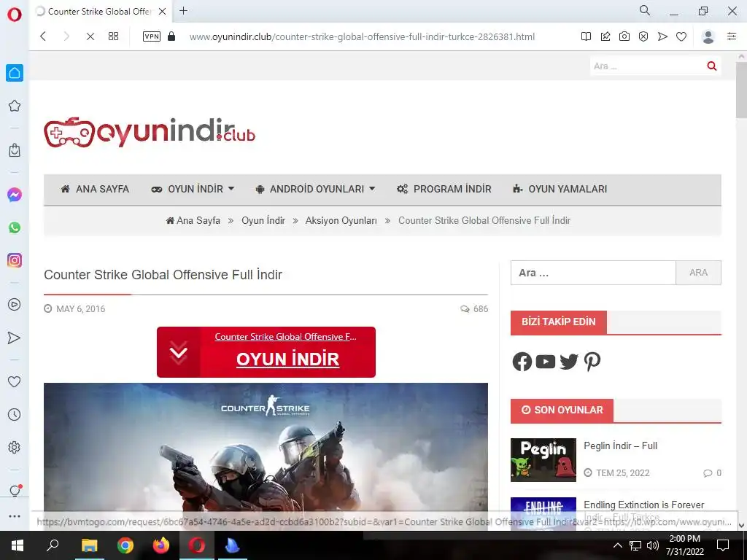Open the Pinterest follow icon
The image size is (747, 560).
pos(592,362)
